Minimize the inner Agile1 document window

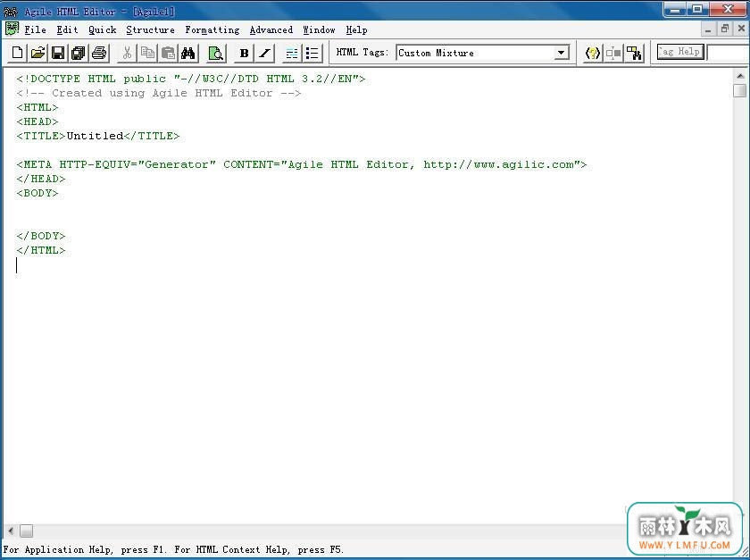(x=708, y=29)
